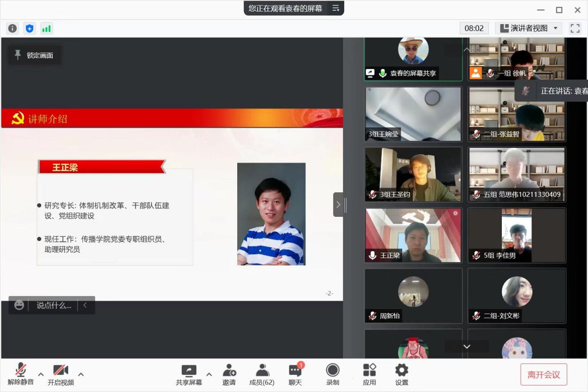
Task: Start recording with the 录制 button
Action: click(332, 374)
